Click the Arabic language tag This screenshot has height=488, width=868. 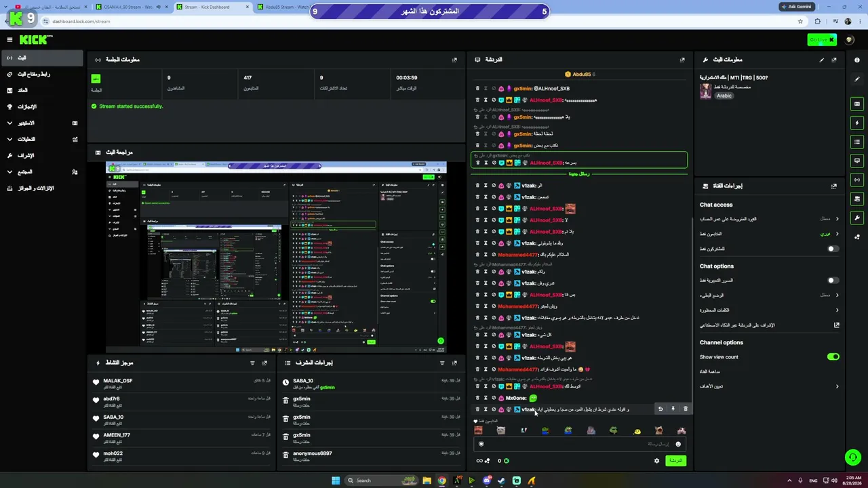coord(724,96)
